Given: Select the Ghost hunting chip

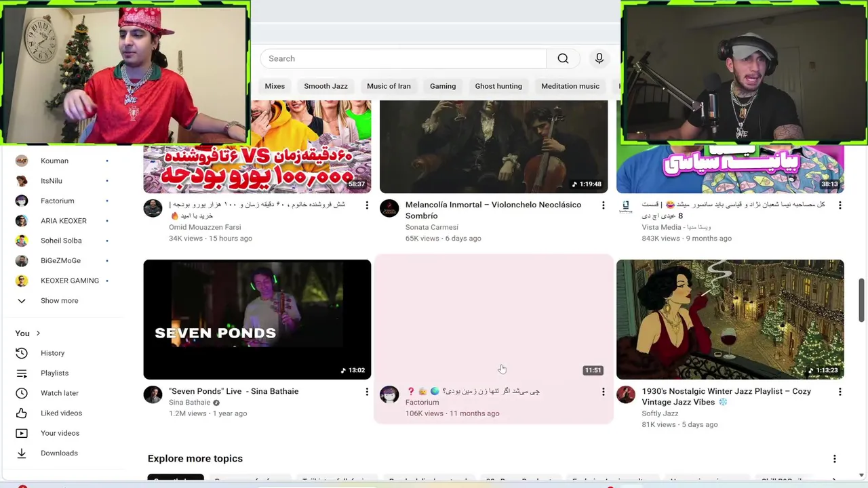Looking at the screenshot, I should click(x=498, y=86).
